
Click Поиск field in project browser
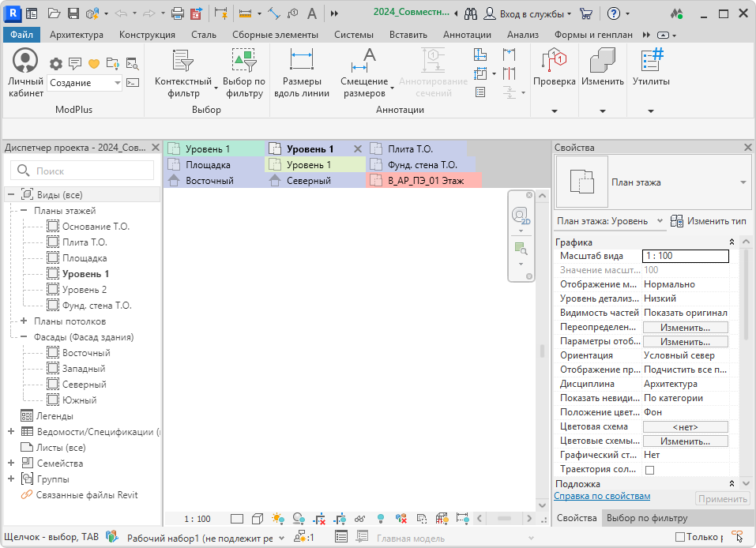(x=82, y=171)
